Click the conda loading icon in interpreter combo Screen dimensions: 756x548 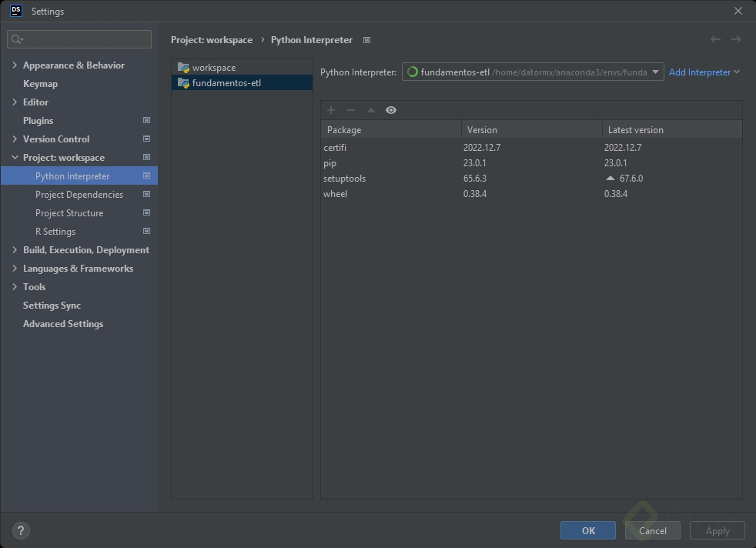[412, 72]
